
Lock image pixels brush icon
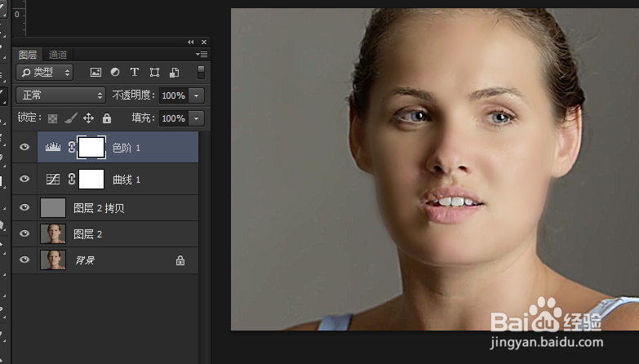coord(70,118)
